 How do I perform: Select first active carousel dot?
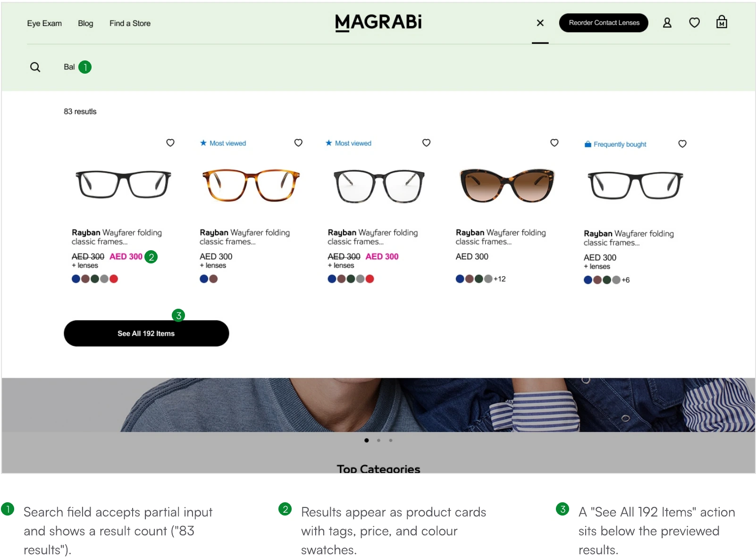pyautogui.click(x=367, y=440)
